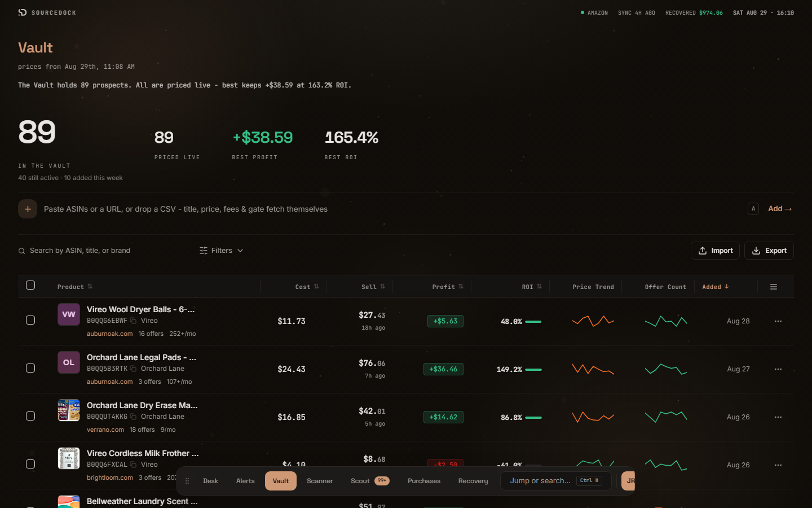Open the Recovery tab
Viewport: 812px width, 508px height.
[473, 481]
